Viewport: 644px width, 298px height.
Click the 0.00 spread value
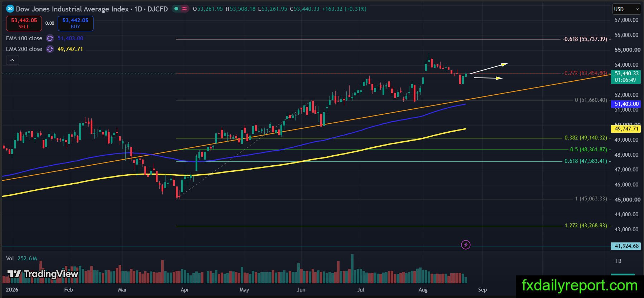coord(50,23)
